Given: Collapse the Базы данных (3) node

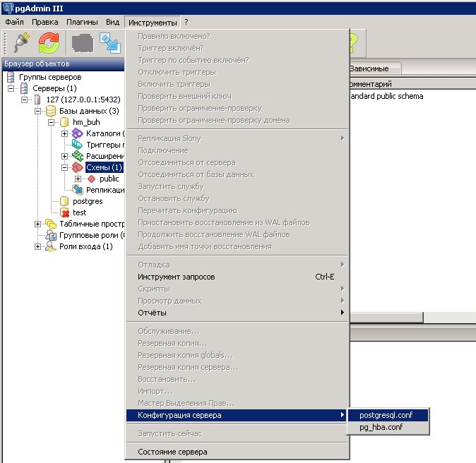Looking at the screenshot, I should coord(37,111).
